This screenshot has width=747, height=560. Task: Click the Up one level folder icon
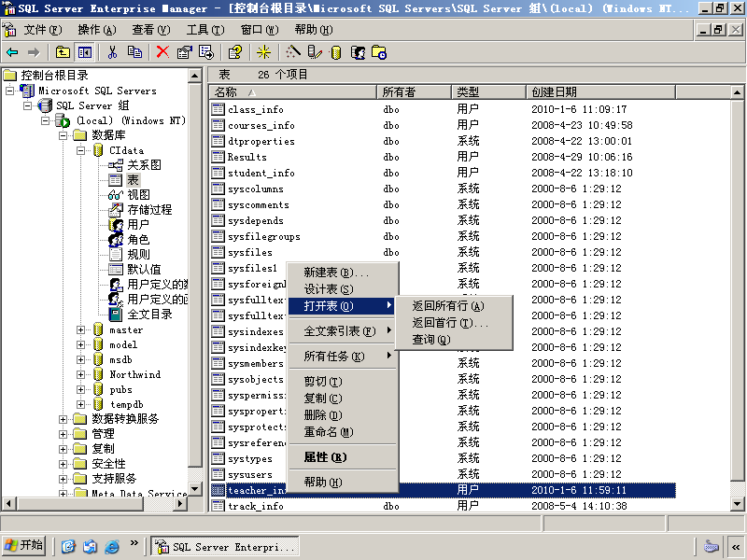pos(63,52)
